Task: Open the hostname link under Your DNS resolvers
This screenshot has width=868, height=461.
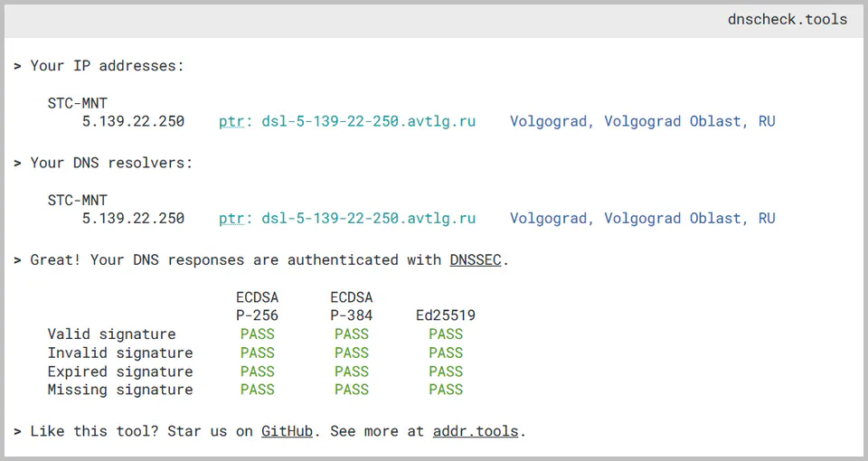Action: click(368, 218)
